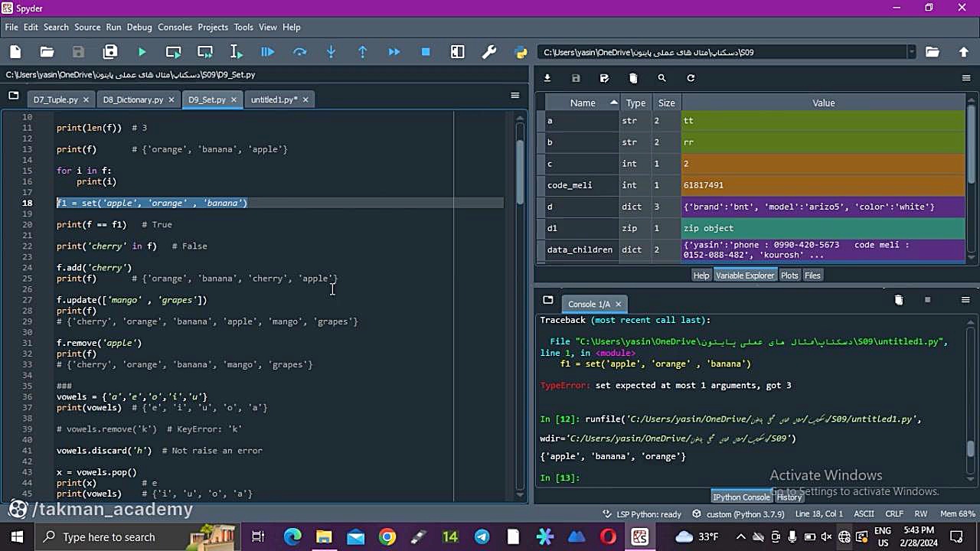
Task: Open File menu
Action: pos(11,27)
